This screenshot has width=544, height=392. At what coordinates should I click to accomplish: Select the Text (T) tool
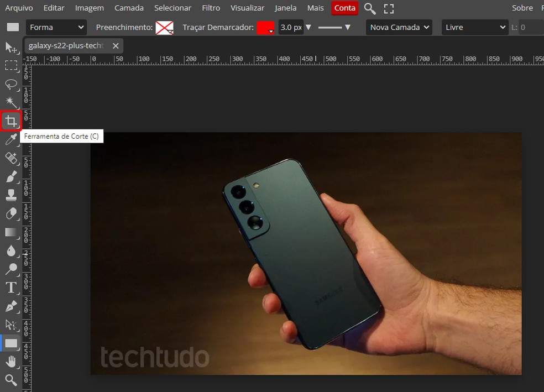pos(11,288)
